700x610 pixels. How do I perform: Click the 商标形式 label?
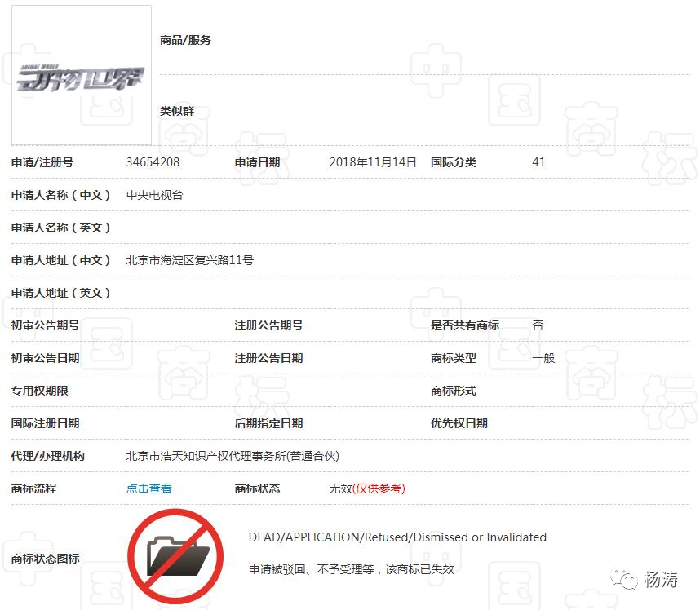453,391
